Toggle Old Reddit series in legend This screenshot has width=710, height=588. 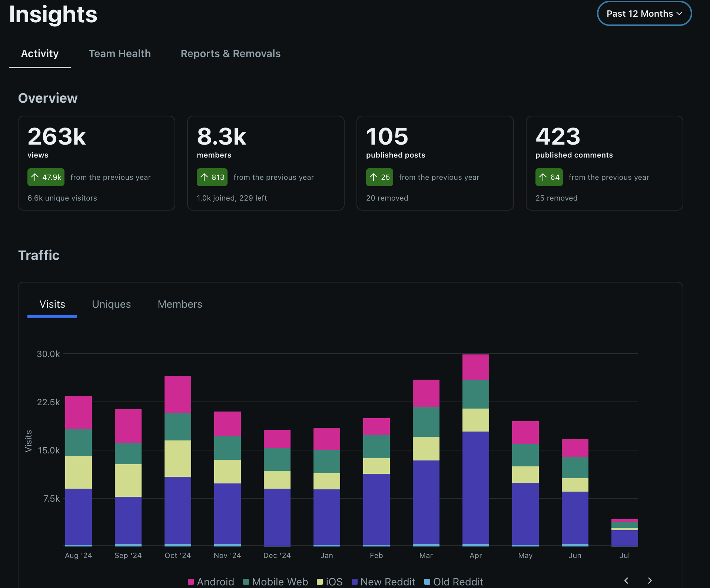coord(454,582)
